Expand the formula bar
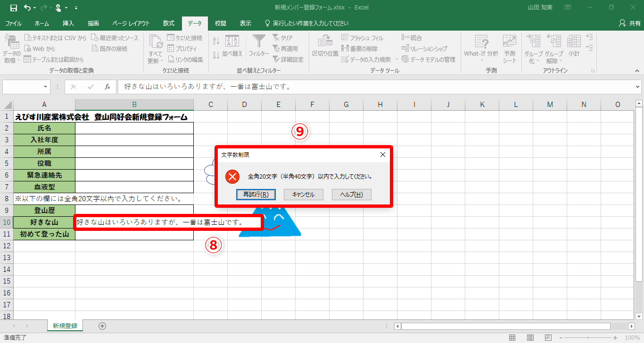This screenshot has height=343, width=644. tap(638, 87)
